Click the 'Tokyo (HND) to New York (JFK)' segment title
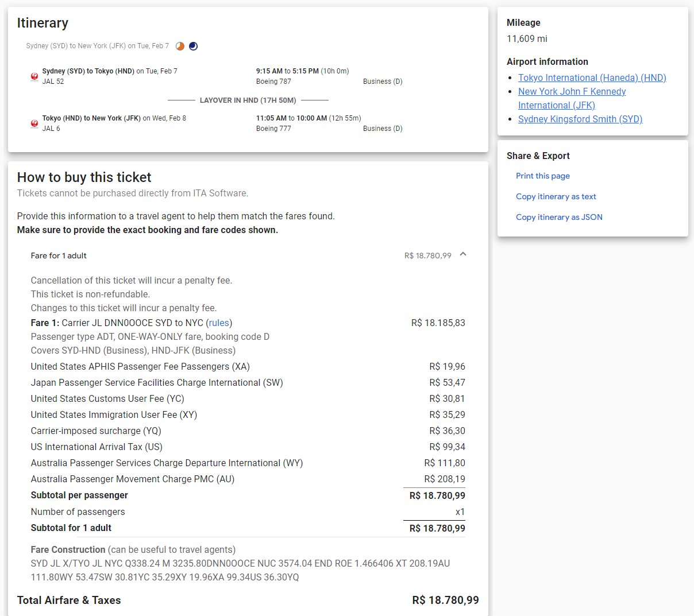 [91, 118]
